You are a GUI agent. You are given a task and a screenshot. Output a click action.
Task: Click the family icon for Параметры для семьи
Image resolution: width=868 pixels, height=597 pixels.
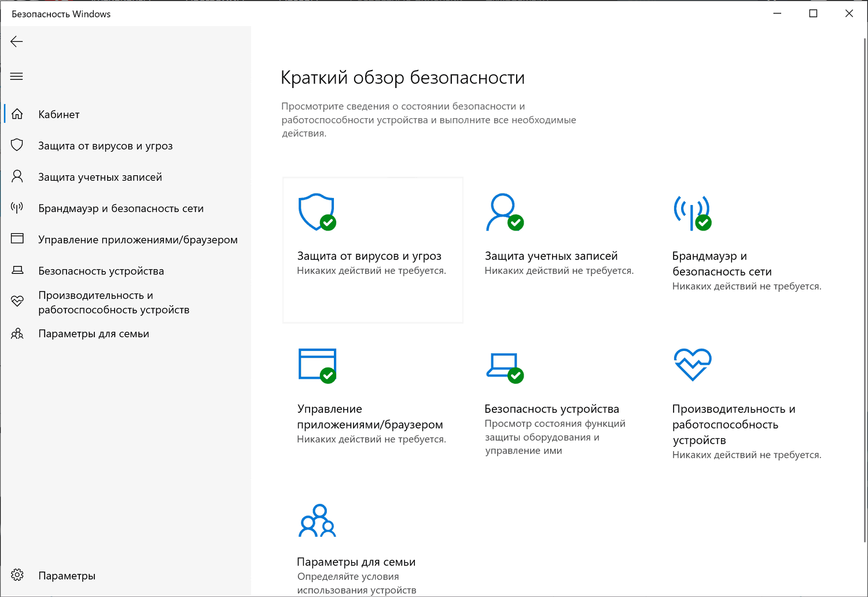tap(17, 334)
